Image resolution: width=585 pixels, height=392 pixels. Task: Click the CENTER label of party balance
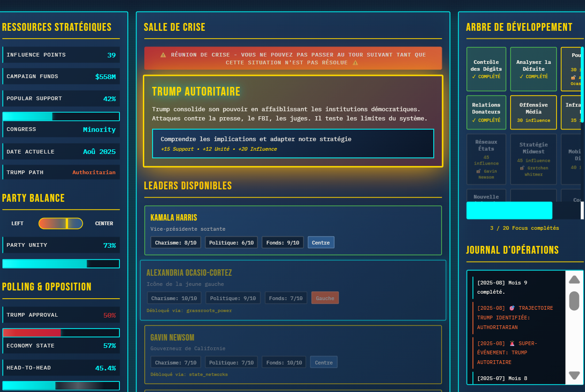tap(104, 223)
